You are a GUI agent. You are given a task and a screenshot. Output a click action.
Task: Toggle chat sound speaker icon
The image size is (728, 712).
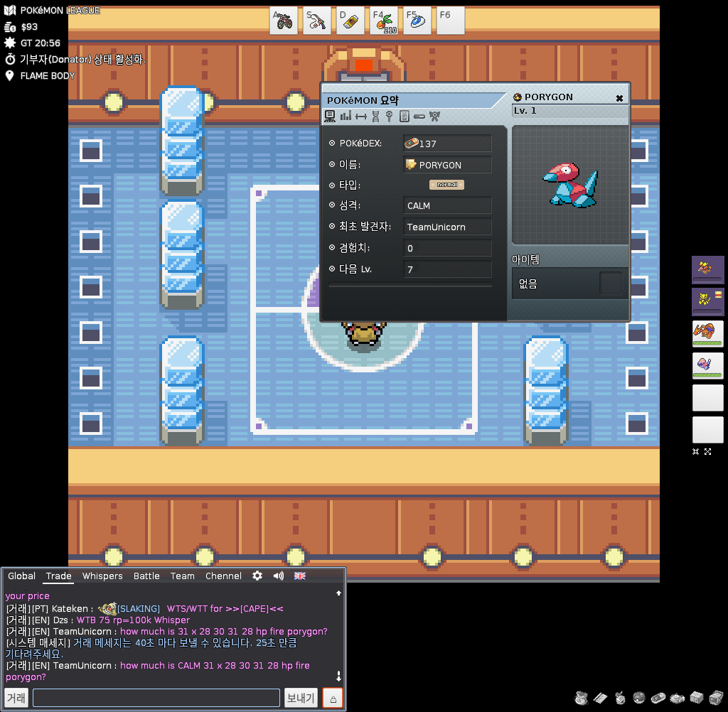279,576
